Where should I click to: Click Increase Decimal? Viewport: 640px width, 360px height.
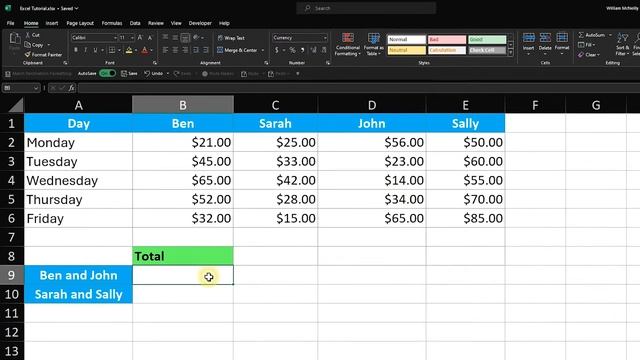pos(313,50)
